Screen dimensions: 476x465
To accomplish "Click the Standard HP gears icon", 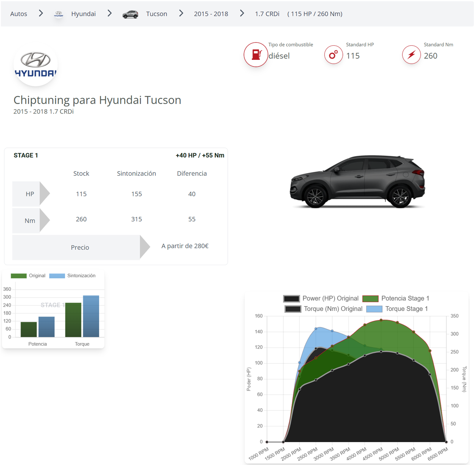I will tap(333, 55).
